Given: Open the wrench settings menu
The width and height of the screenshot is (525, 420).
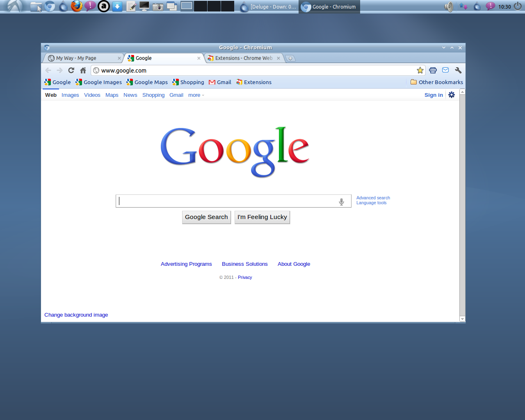Looking at the screenshot, I should tap(458, 70).
